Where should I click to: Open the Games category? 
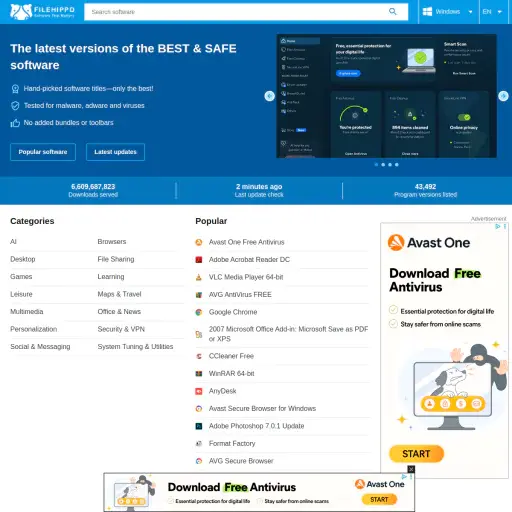tap(21, 277)
